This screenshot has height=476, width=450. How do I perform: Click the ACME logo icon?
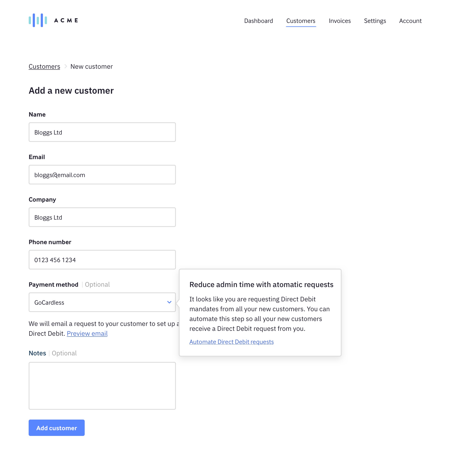tap(38, 20)
